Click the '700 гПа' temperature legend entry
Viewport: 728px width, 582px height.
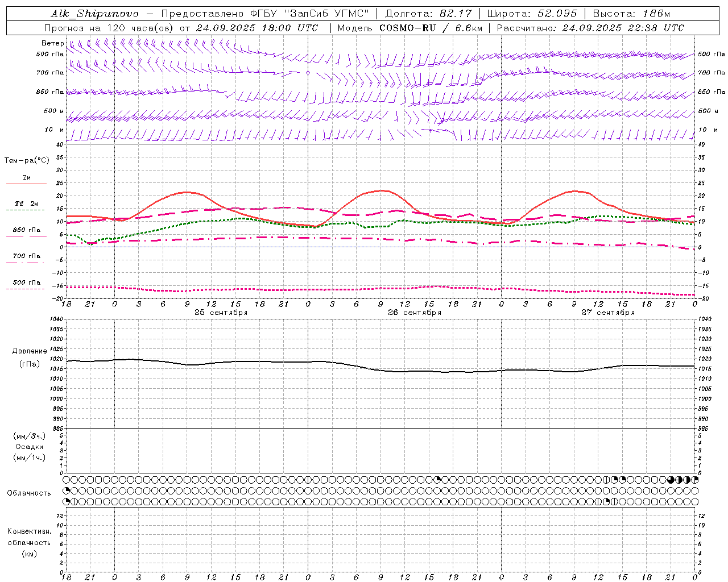[x=27, y=256]
